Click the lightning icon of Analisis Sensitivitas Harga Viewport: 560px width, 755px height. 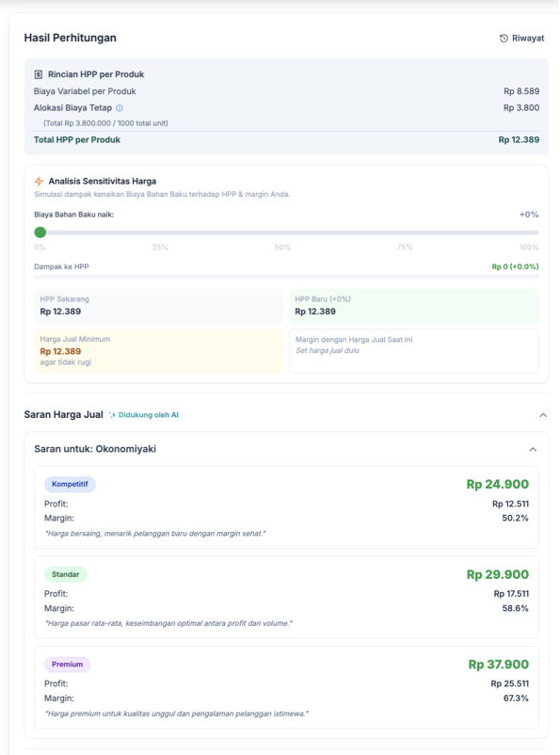pyautogui.click(x=39, y=181)
